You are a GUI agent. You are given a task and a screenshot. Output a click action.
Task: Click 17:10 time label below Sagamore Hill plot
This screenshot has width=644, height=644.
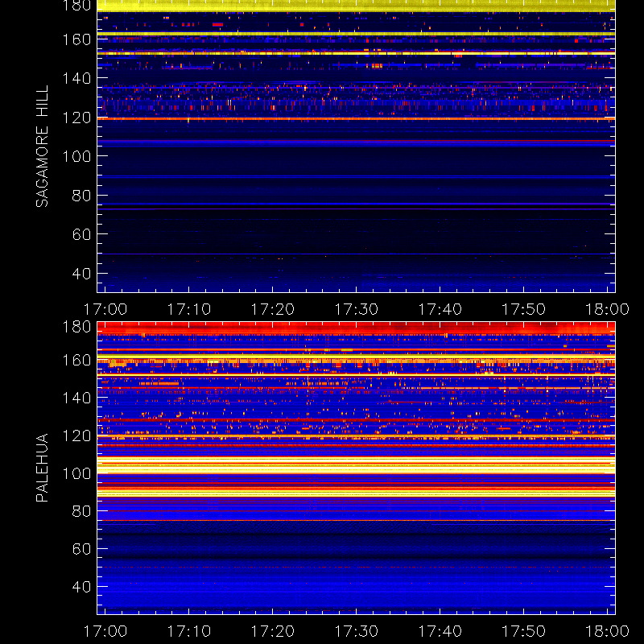pyautogui.click(x=189, y=309)
